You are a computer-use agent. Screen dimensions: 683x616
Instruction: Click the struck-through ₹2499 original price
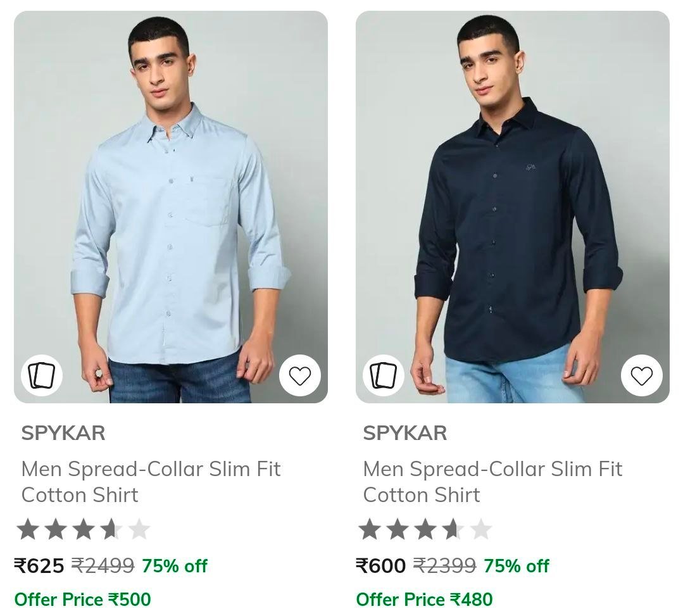pos(103,566)
